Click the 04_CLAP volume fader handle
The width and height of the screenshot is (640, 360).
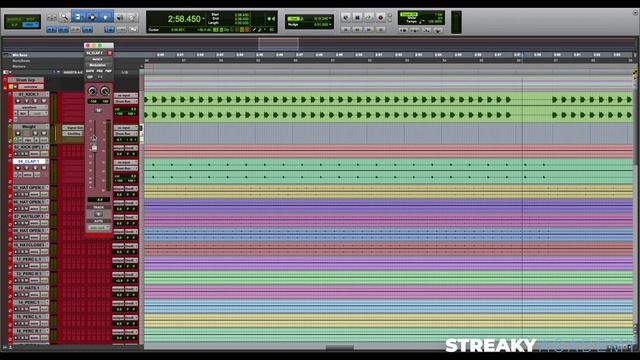(94, 148)
